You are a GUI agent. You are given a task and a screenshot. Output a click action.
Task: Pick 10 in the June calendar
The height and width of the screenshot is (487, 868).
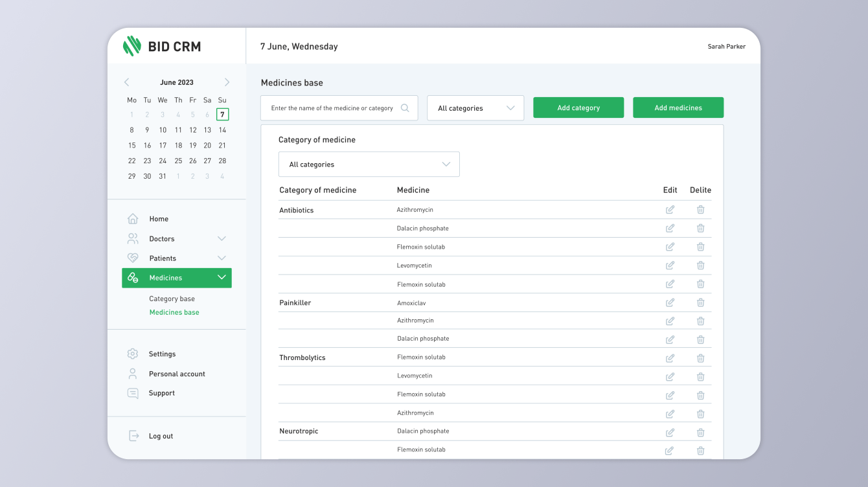click(x=163, y=130)
